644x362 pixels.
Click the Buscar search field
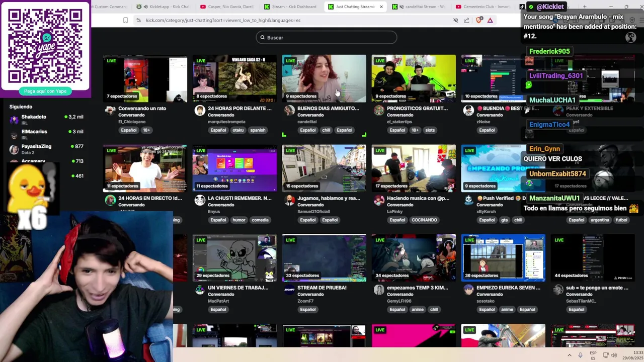[x=326, y=38]
